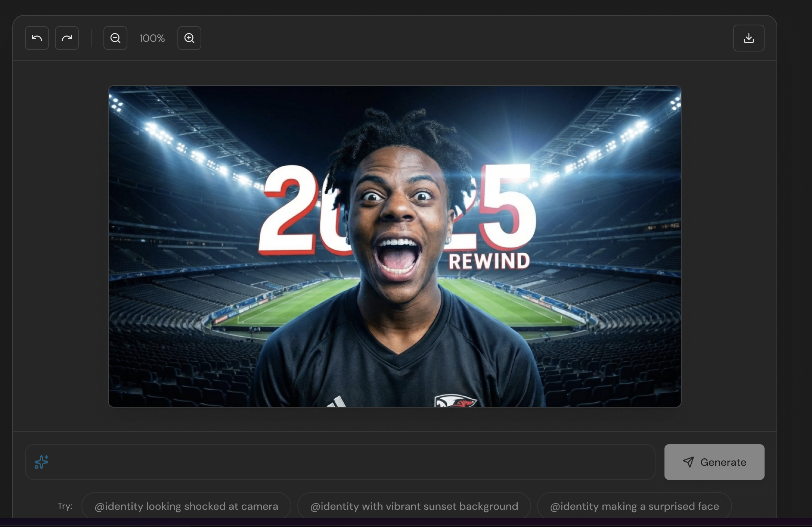812x527 pixels.
Task: Click the send arrow inside Generate
Action: 689,462
